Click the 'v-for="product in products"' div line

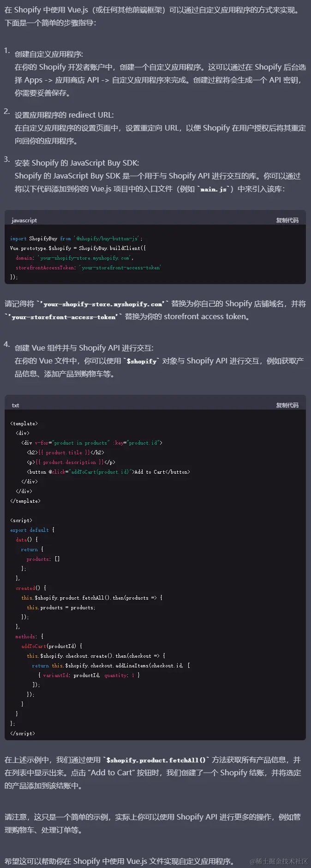point(92,443)
